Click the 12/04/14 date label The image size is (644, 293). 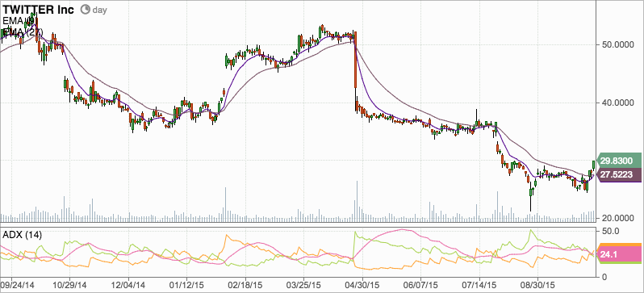[128, 284]
